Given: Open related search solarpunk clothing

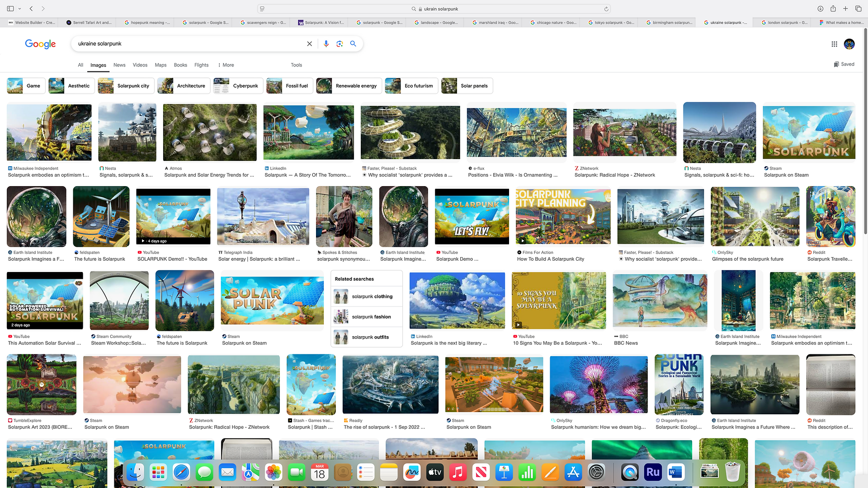Looking at the screenshot, I should click(x=367, y=296).
